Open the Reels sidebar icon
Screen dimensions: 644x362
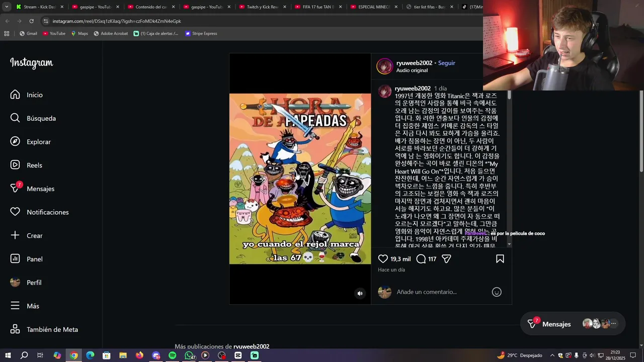coord(15,165)
